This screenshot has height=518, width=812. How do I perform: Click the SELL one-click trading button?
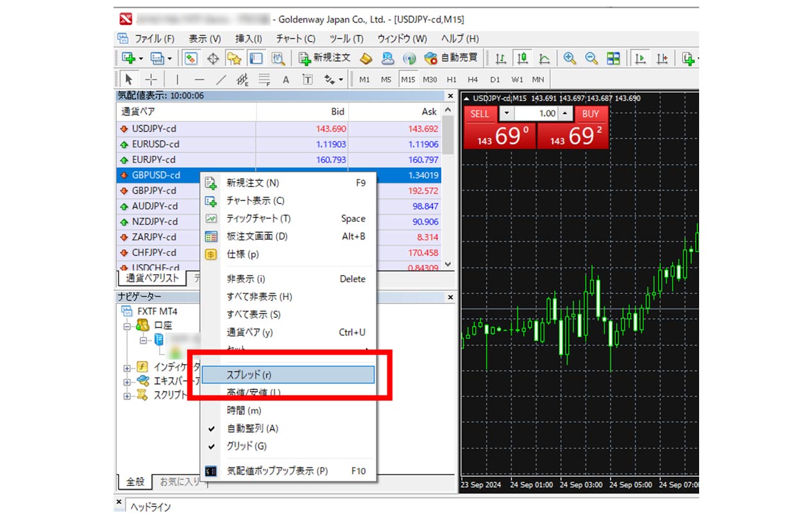pos(480,114)
